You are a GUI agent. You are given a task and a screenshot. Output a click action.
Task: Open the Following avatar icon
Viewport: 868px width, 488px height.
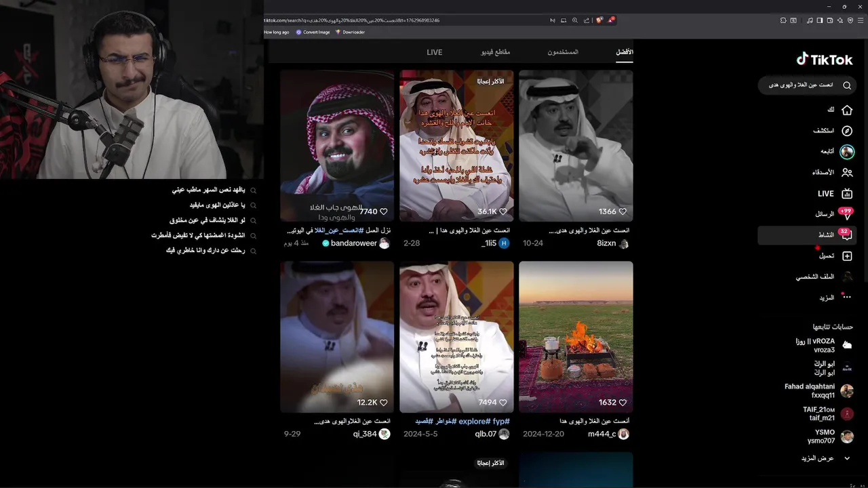point(847,152)
